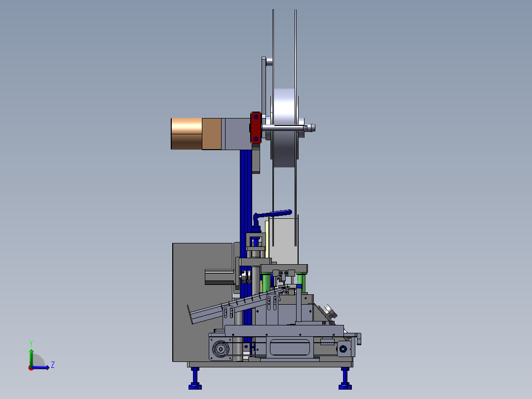Select the inclined feed chute

click(x=234, y=306)
